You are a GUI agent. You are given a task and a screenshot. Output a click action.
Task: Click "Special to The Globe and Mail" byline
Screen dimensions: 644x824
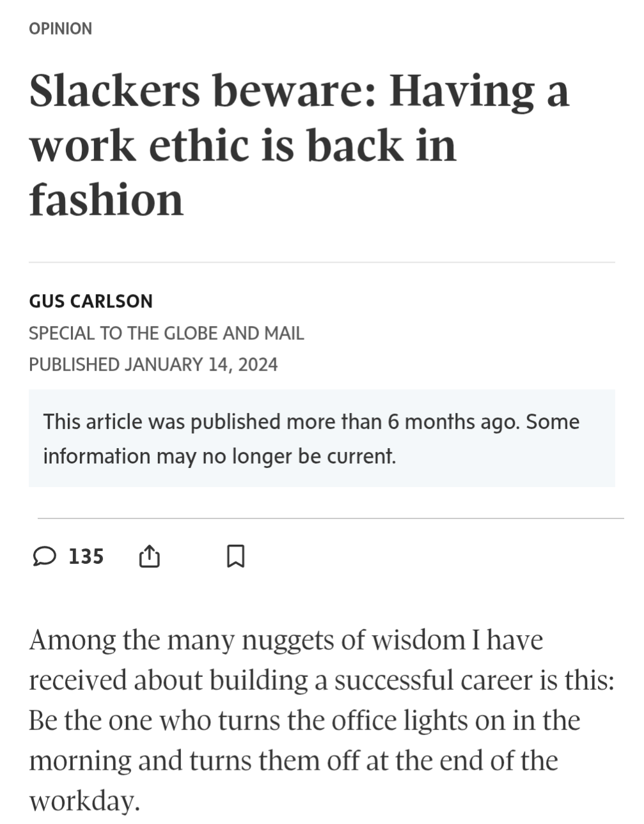166,333
